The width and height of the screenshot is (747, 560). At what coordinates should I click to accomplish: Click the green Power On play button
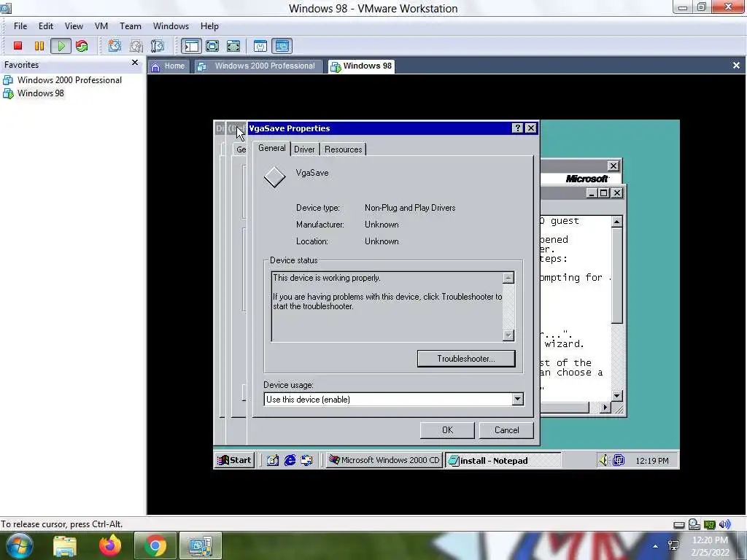tap(61, 46)
